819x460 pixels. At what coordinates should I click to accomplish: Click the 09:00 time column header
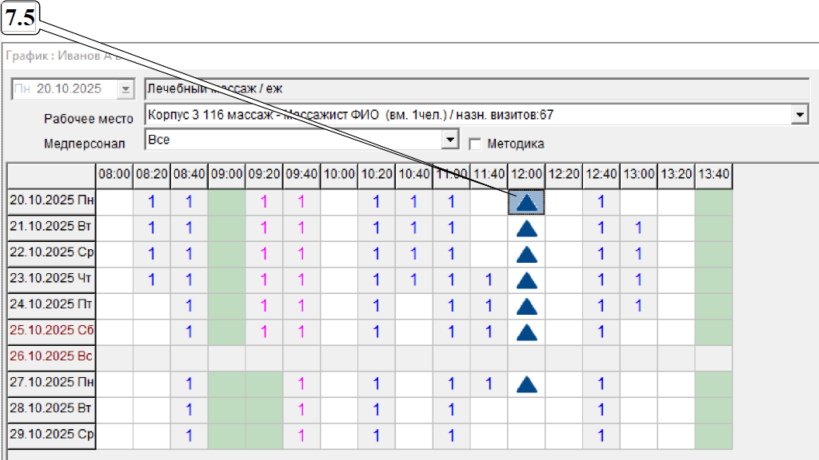point(227,175)
